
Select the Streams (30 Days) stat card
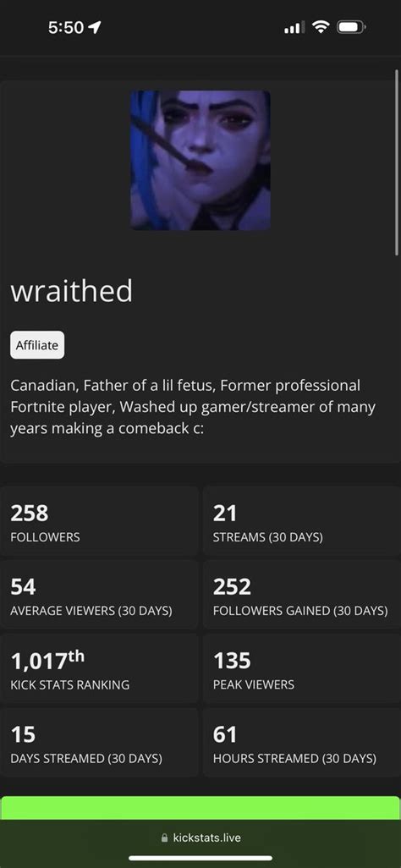coord(302,521)
